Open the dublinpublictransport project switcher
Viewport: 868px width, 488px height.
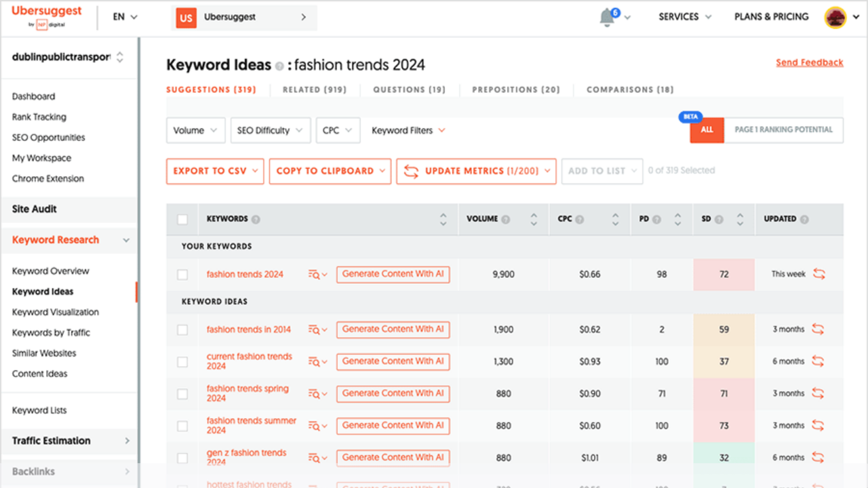tap(68, 58)
